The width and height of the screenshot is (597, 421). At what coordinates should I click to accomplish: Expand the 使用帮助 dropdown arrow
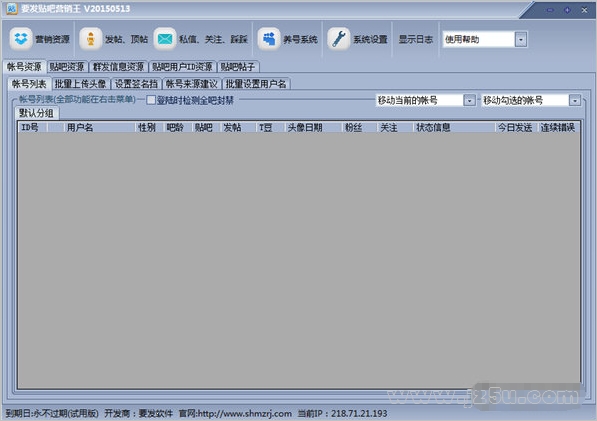click(x=521, y=39)
